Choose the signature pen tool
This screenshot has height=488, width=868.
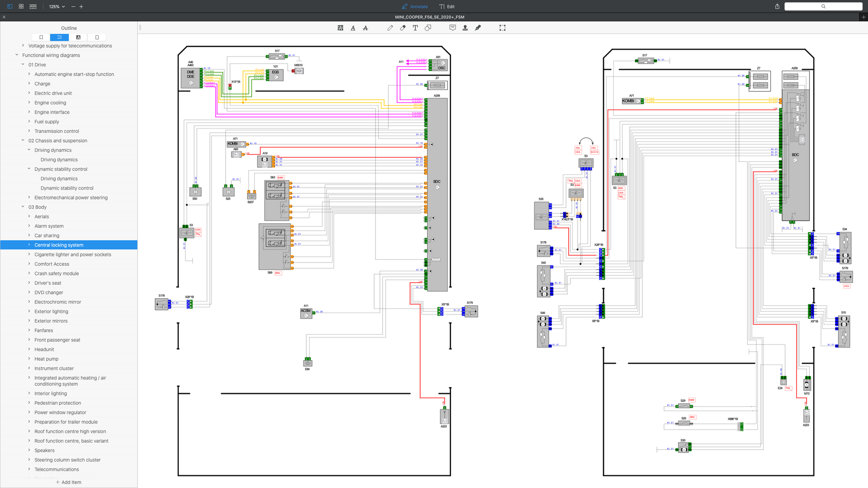(478, 28)
